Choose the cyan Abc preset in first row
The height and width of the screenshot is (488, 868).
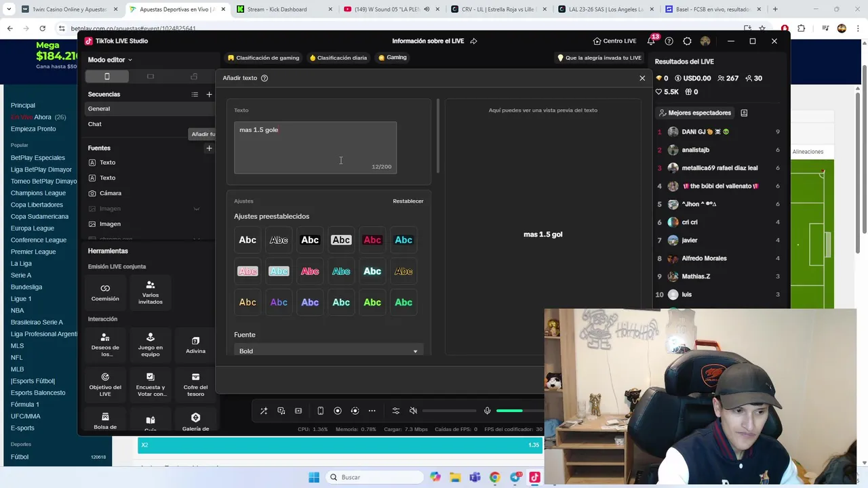[x=403, y=240]
